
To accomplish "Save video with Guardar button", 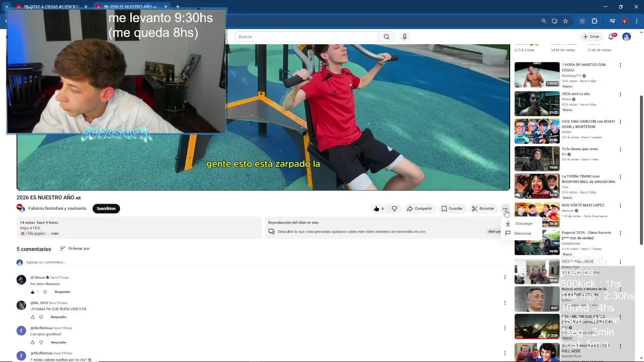I will (452, 209).
